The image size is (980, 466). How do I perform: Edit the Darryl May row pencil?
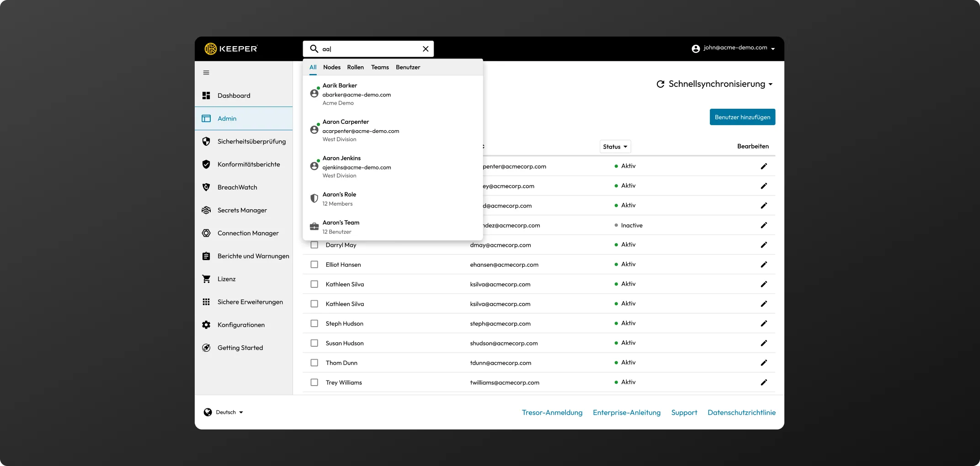point(764,245)
